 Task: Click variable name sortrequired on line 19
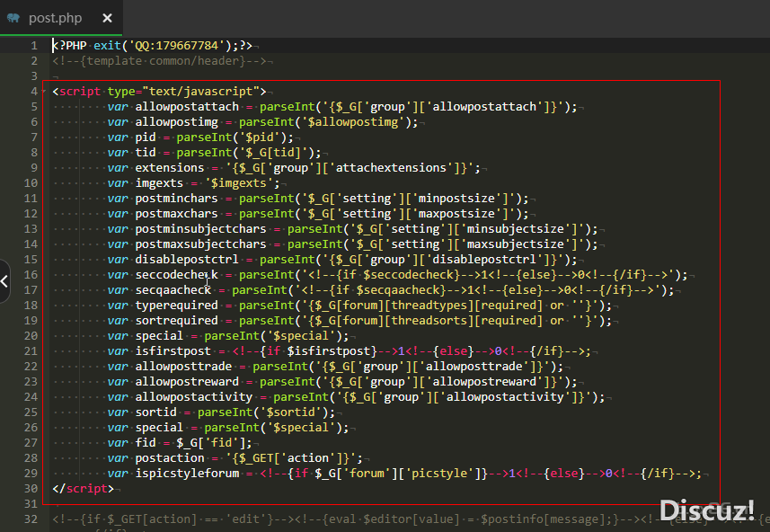[177, 320]
